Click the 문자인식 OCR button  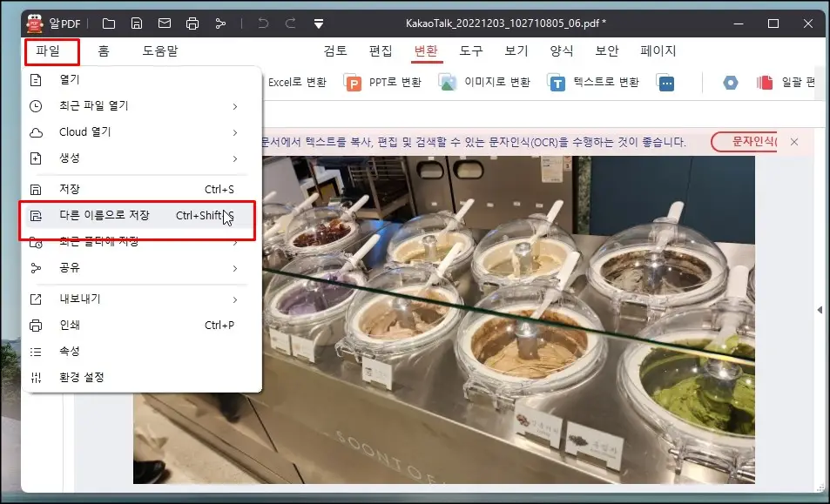click(754, 140)
